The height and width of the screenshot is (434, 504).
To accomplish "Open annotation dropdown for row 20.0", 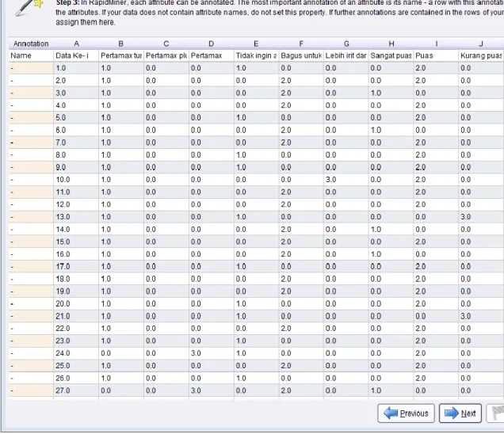I will [x=31, y=304].
